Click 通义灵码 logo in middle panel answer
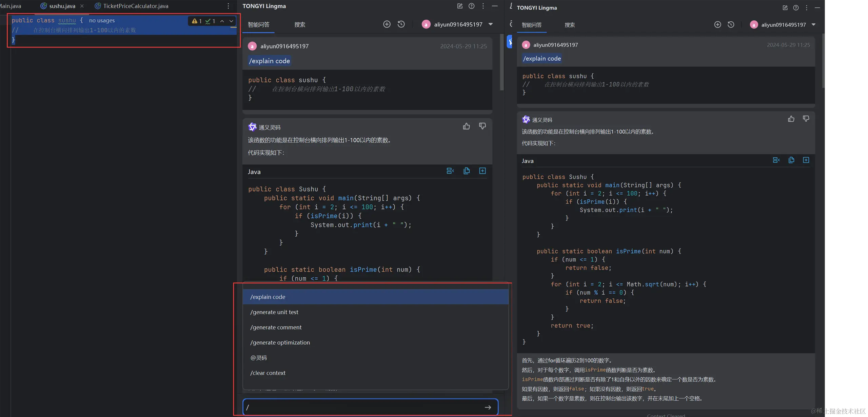868x417 pixels. coord(252,127)
